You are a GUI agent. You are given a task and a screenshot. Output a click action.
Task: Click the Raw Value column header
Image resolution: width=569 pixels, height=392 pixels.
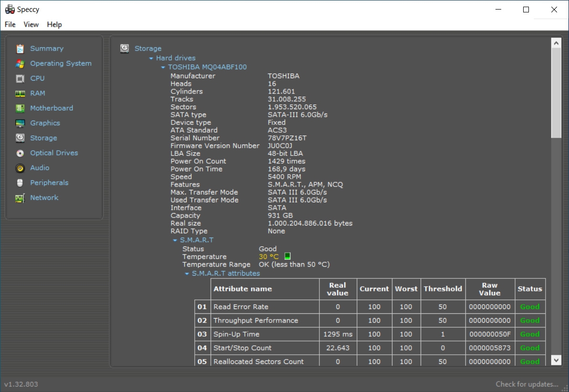click(x=490, y=289)
